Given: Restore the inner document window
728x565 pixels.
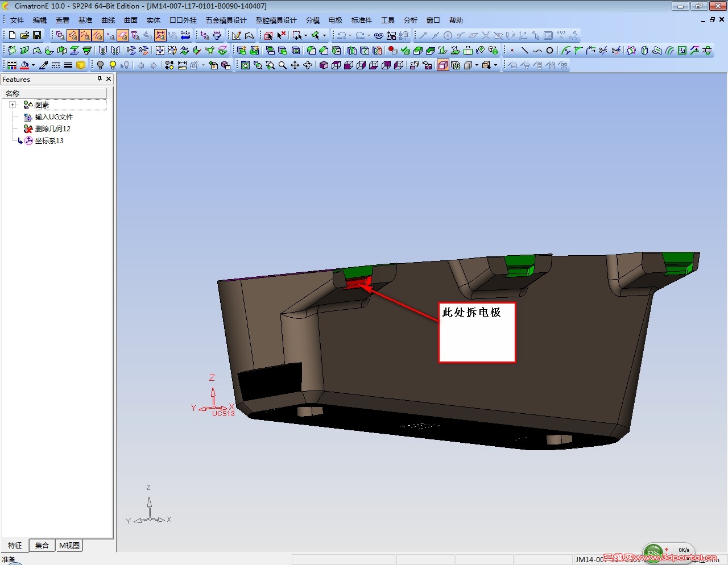Looking at the screenshot, I should pyautogui.click(x=712, y=20).
